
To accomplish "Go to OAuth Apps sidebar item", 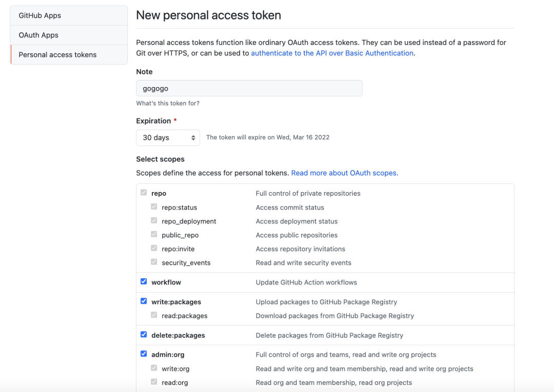I will pyautogui.click(x=38, y=35).
